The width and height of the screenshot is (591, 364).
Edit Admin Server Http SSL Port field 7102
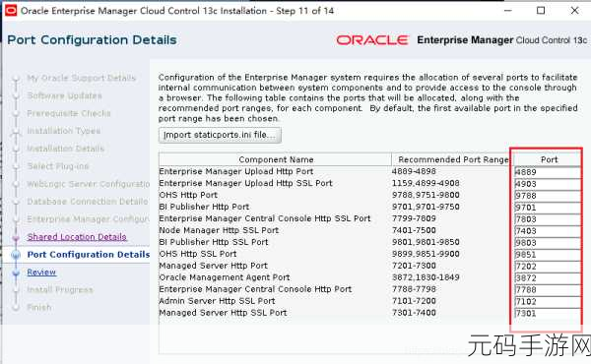coord(548,301)
